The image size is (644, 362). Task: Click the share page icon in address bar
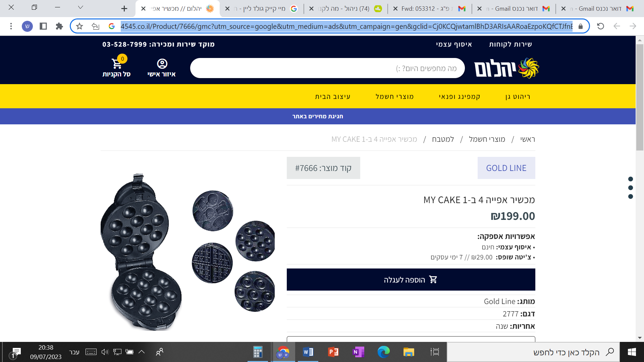pos(96,26)
